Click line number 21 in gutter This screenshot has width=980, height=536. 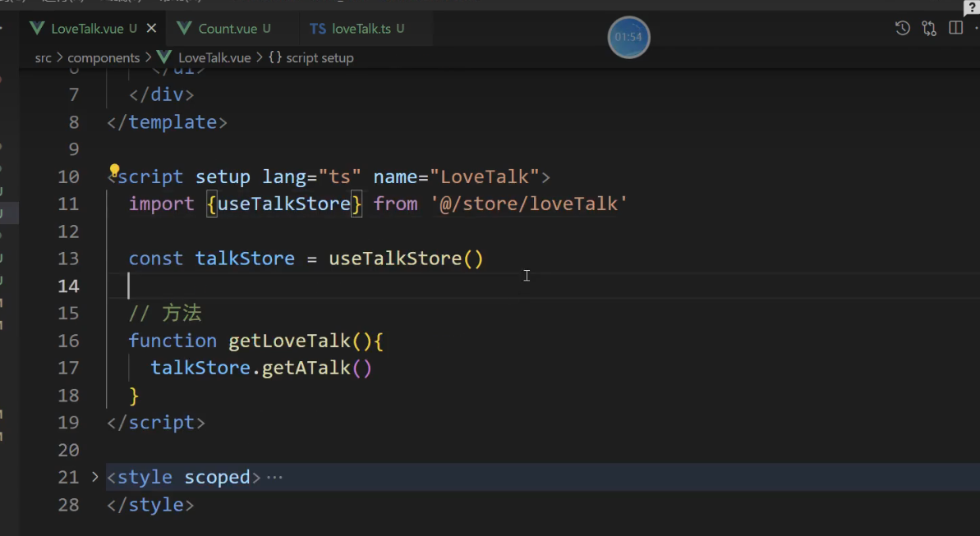coord(69,477)
